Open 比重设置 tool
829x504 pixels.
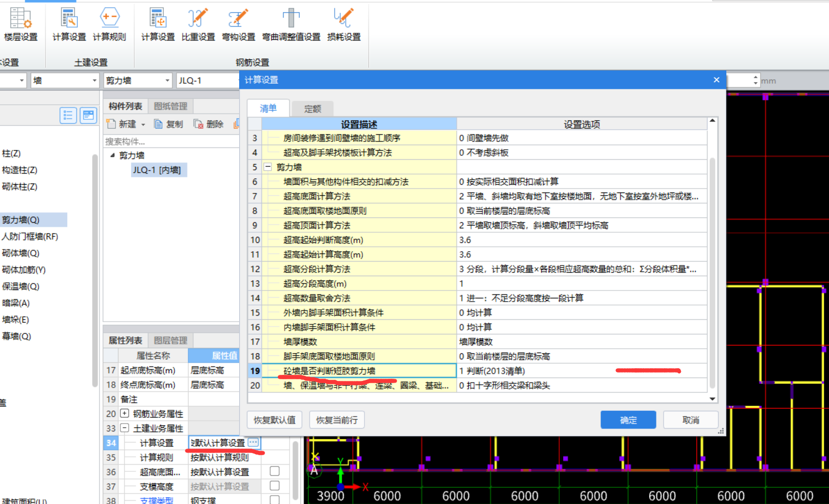tap(198, 25)
